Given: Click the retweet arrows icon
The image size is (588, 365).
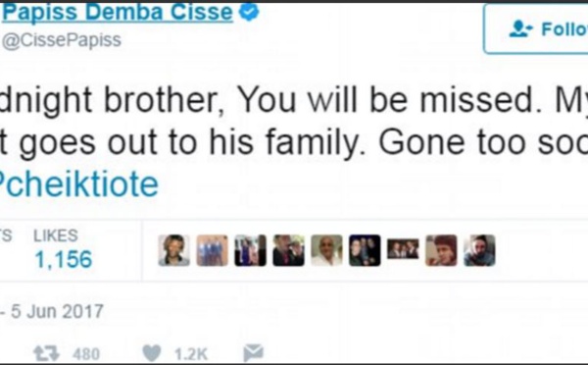Looking at the screenshot, I should tap(46, 353).
